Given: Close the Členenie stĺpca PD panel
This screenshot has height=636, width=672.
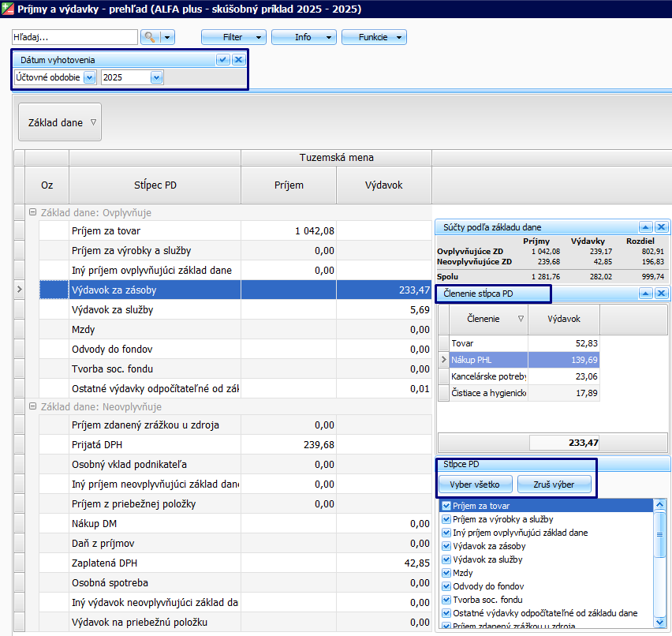Looking at the screenshot, I should click(661, 294).
